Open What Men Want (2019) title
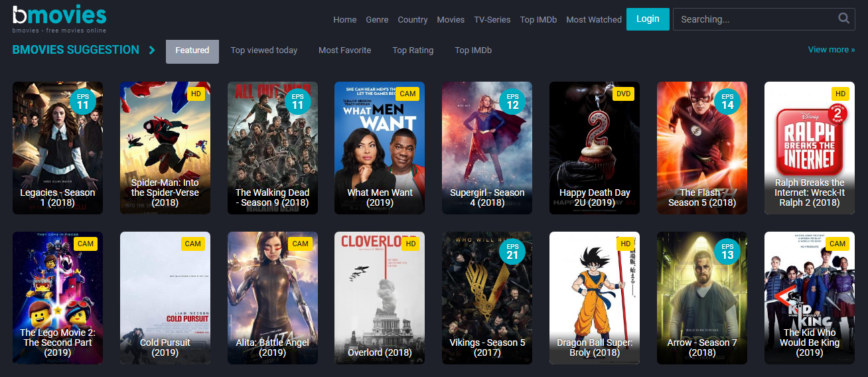This screenshot has height=377, width=868. click(x=380, y=198)
